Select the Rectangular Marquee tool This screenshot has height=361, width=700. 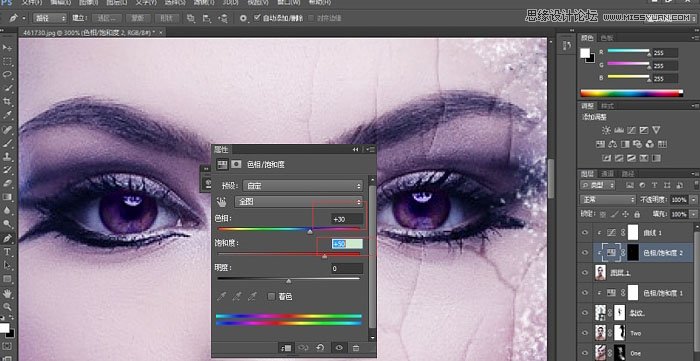pos(7,62)
